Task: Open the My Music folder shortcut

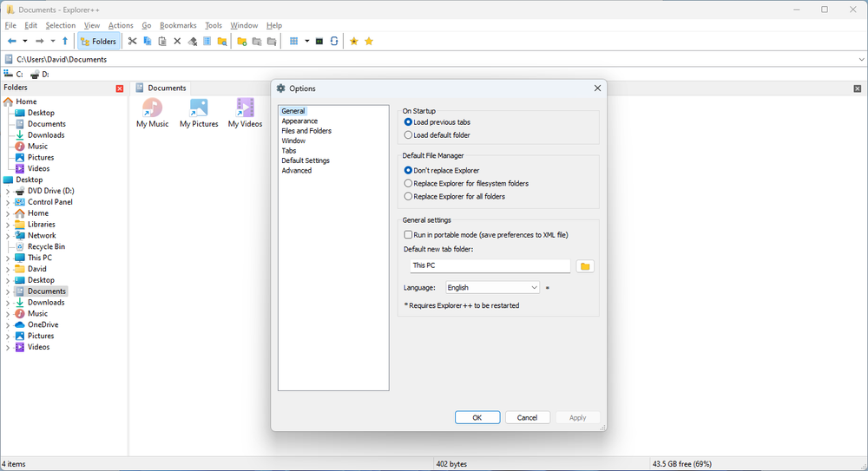Action: point(152,113)
